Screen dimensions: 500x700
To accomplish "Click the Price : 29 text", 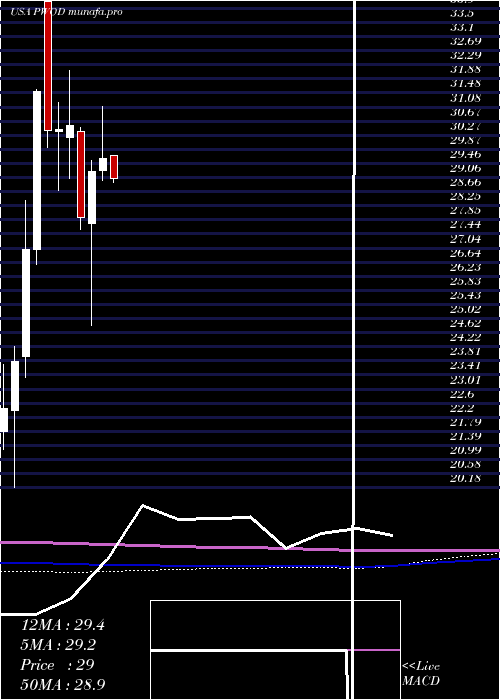I will (x=57, y=665).
